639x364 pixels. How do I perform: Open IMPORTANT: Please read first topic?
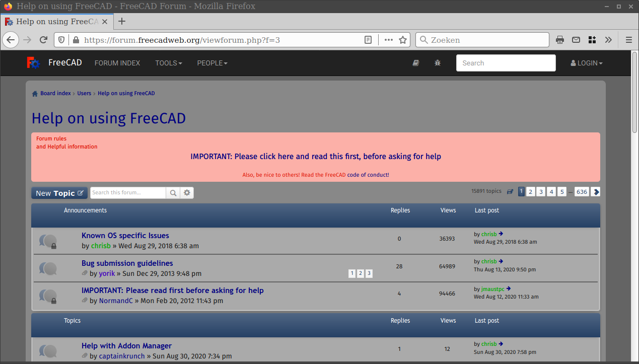tap(173, 290)
